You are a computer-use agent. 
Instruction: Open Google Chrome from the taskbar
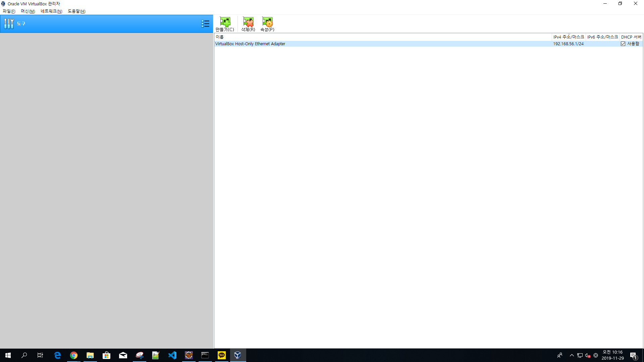tap(73, 355)
